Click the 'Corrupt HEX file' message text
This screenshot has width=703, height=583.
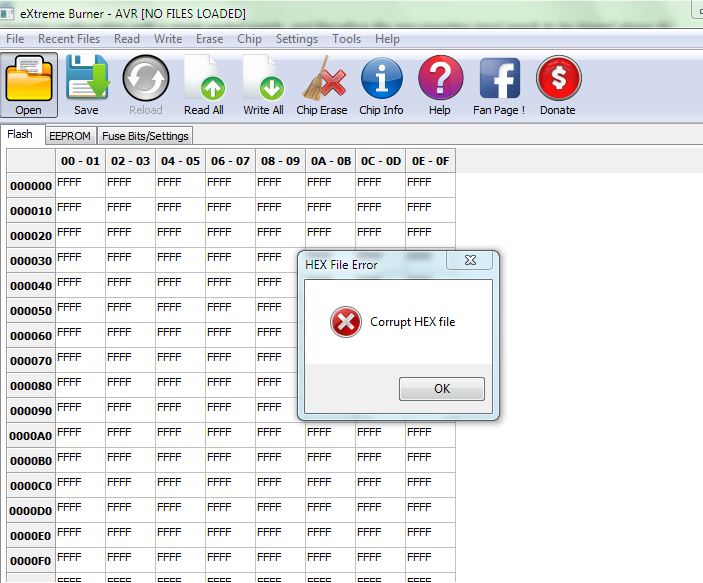[x=412, y=322]
